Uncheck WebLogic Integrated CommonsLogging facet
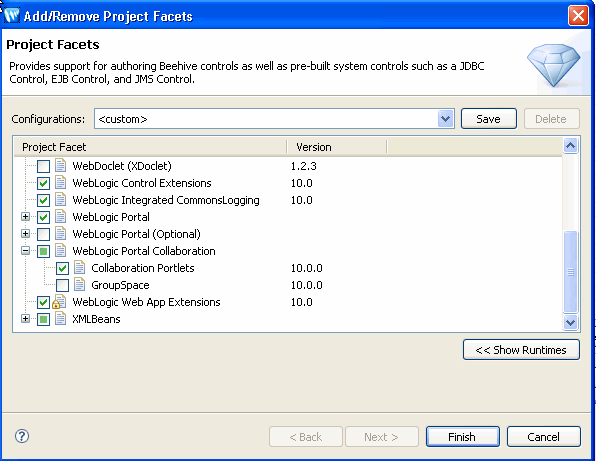The width and height of the screenshot is (596, 461). [43, 200]
